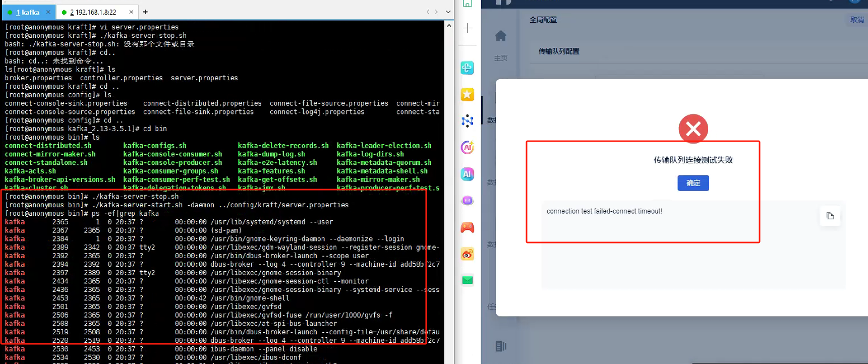Open the terminal tab list dropdown
868x364 pixels.
[448, 12]
